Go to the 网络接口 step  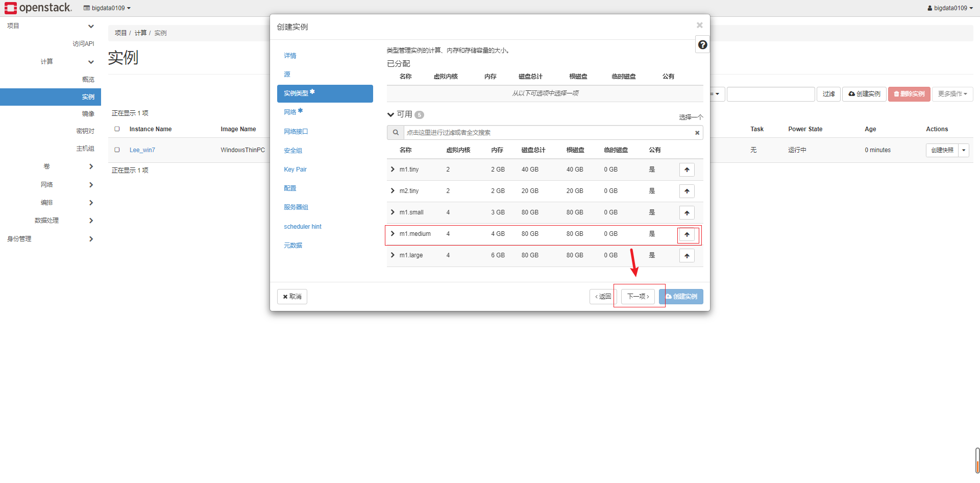[x=296, y=132]
